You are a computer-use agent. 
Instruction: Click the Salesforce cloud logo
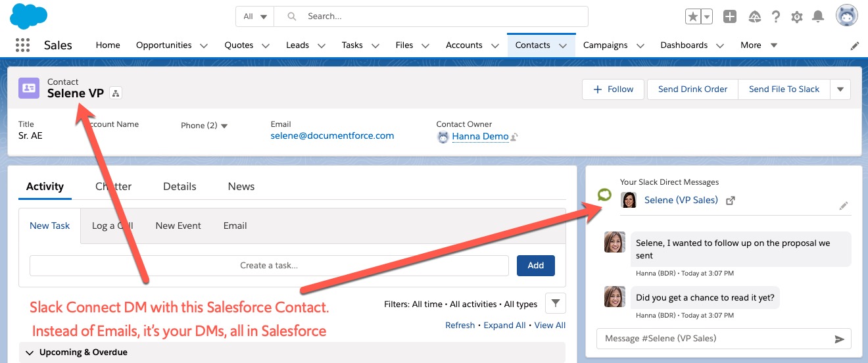(x=28, y=16)
